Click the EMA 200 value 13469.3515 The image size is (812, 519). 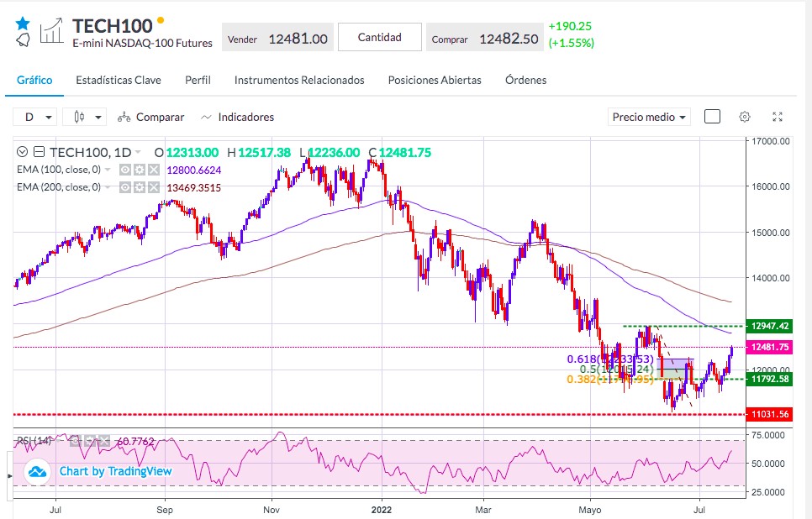click(193, 188)
